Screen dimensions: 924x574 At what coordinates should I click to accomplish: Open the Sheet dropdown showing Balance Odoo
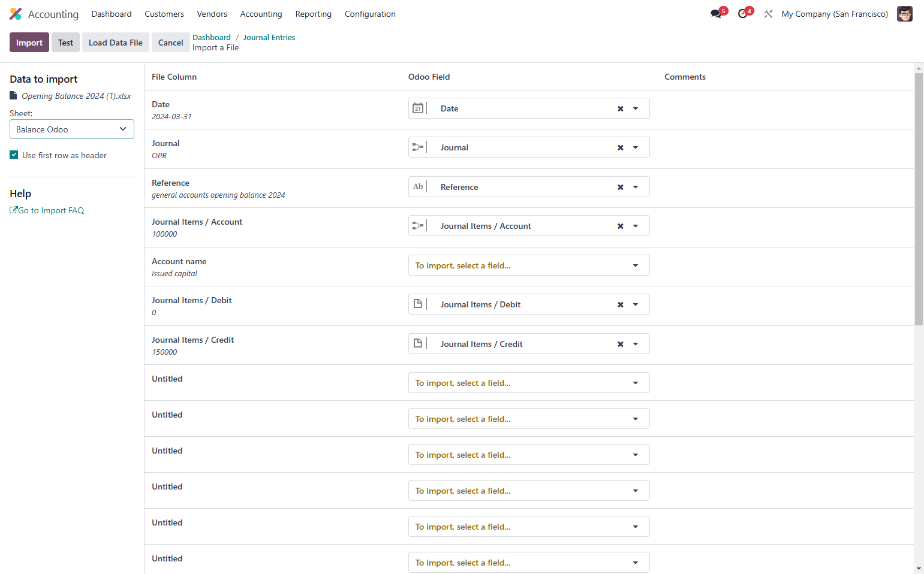[72, 129]
